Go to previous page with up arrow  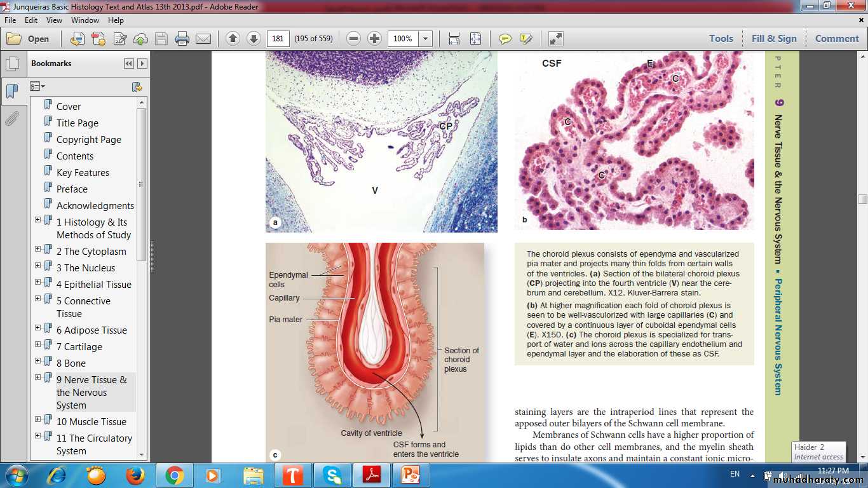233,39
